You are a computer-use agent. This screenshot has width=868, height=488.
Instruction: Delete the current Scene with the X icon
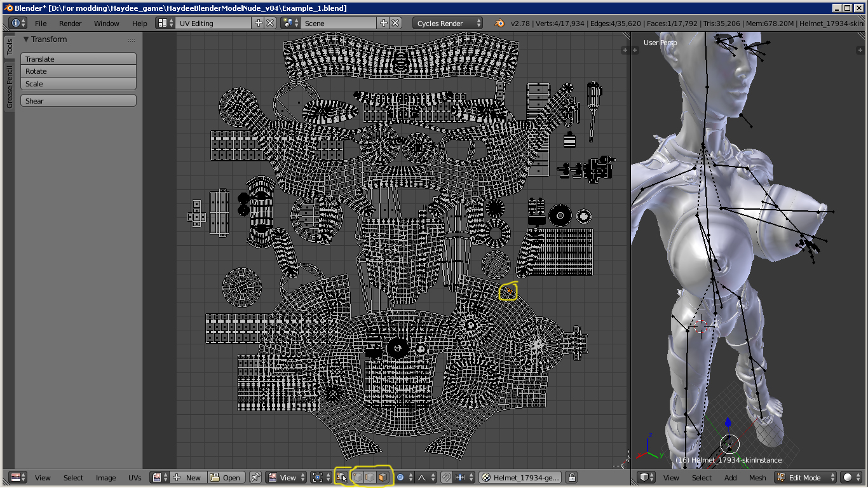click(395, 23)
